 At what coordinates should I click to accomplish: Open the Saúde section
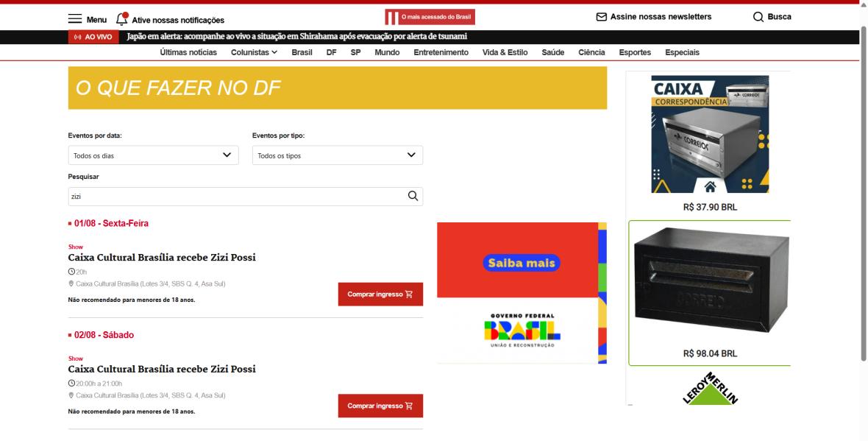pos(553,52)
